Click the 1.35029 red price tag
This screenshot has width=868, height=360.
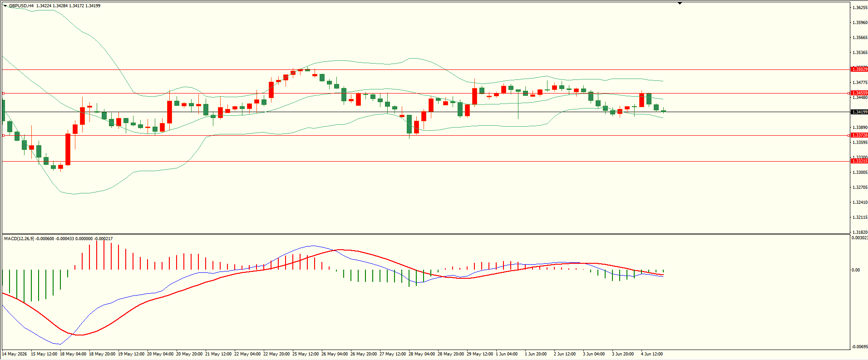tap(859, 69)
